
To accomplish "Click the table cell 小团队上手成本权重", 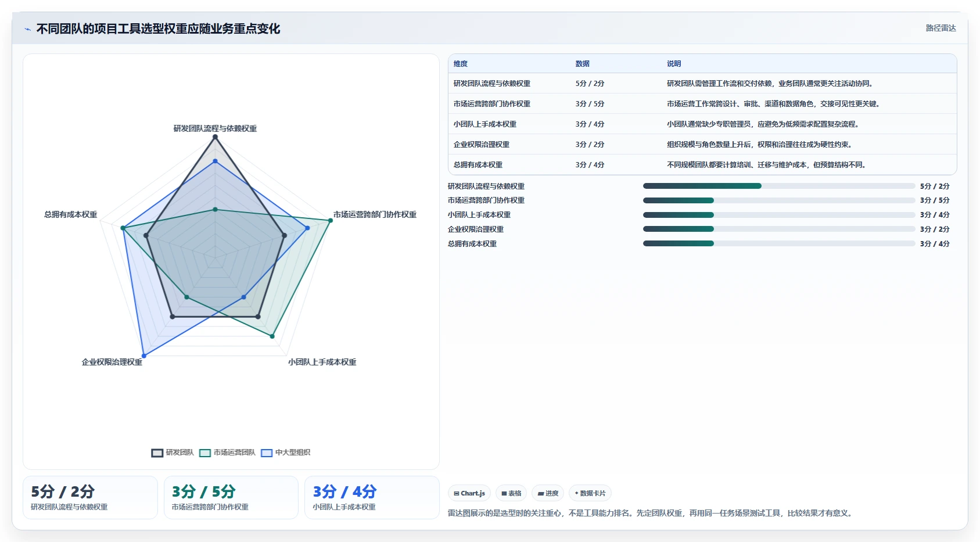I will coord(485,124).
